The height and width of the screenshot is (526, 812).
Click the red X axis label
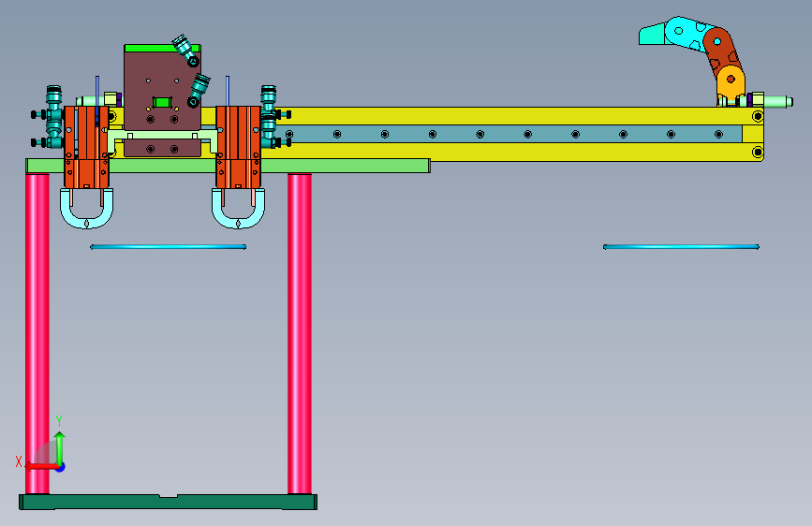pyautogui.click(x=19, y=461)
